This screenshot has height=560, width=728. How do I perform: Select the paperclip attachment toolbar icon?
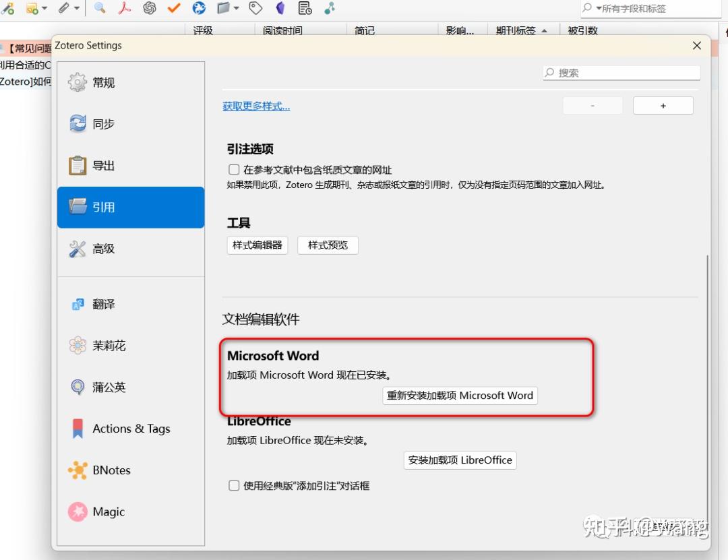click(x=65, y=9)
